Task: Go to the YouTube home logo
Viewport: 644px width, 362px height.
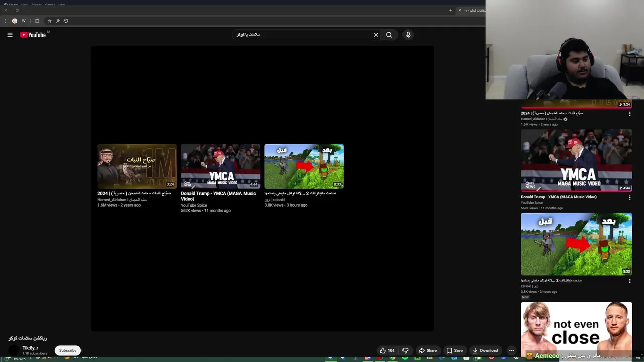Action: click(x=33, y=35)
